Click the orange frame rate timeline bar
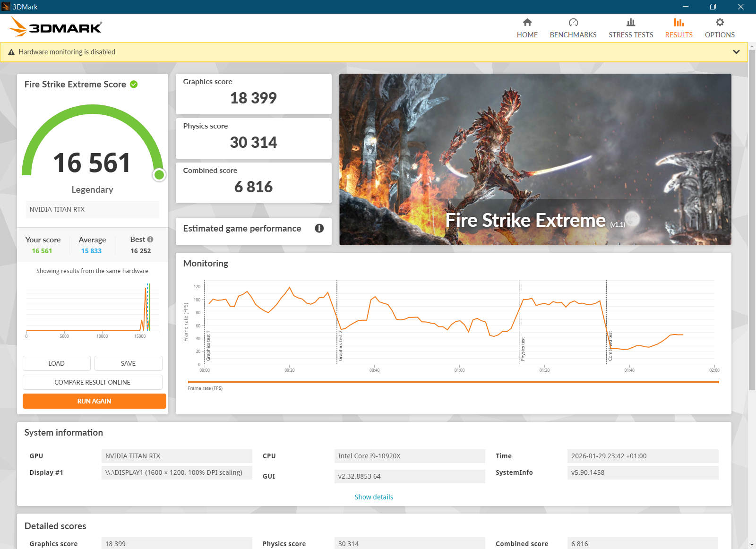This screenshot has height=549, width=756. click(x=453, y=382)
